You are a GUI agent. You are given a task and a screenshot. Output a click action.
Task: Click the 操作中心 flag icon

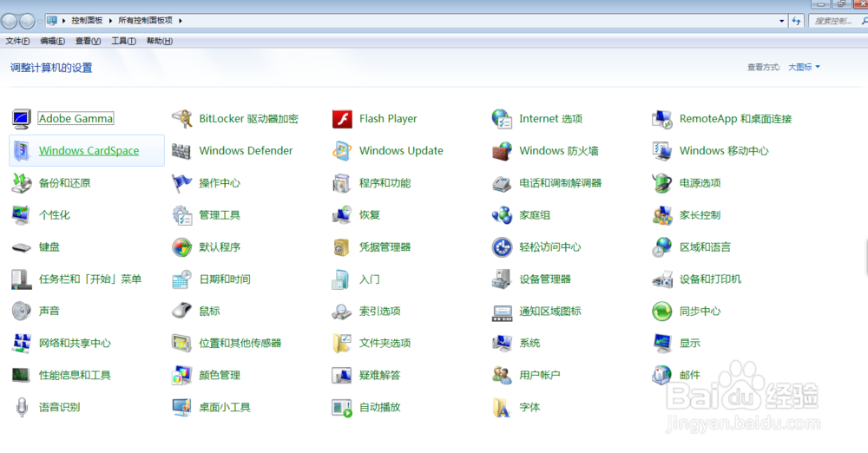181,183
